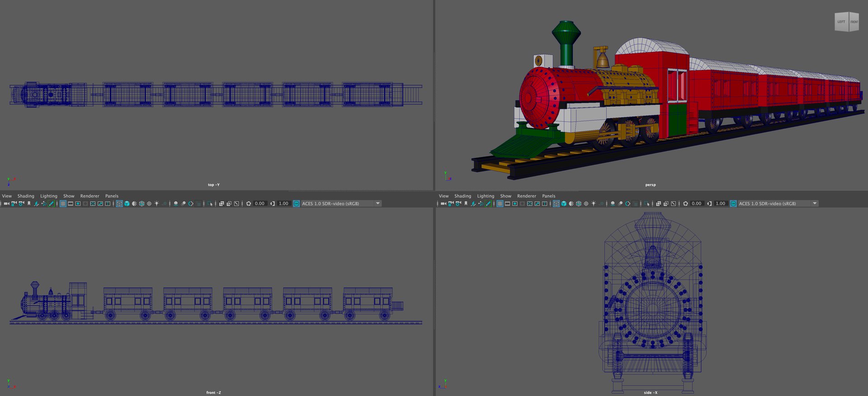Open Lighting menu of front view panel
Image resolution: width=868 pixels, height=396 pixels.
(49, 196)
